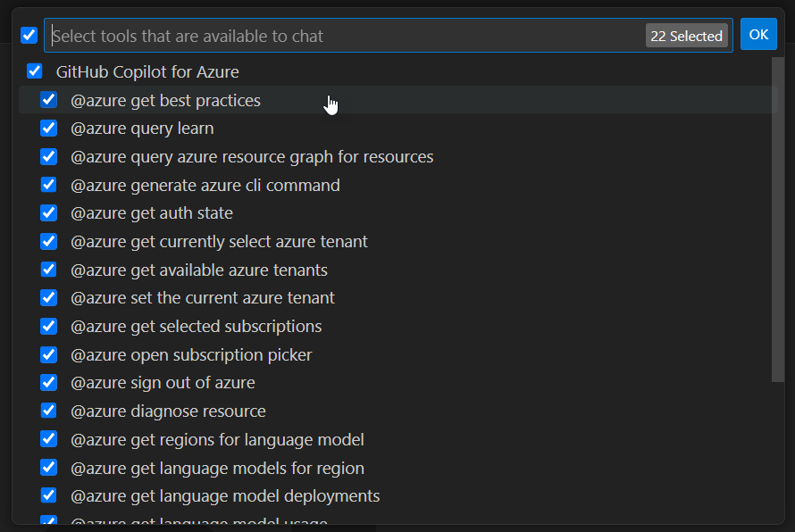
Task: Toggle @azure get currently select azure tenant
Action: pyautogui.click(x=49, y=242)
